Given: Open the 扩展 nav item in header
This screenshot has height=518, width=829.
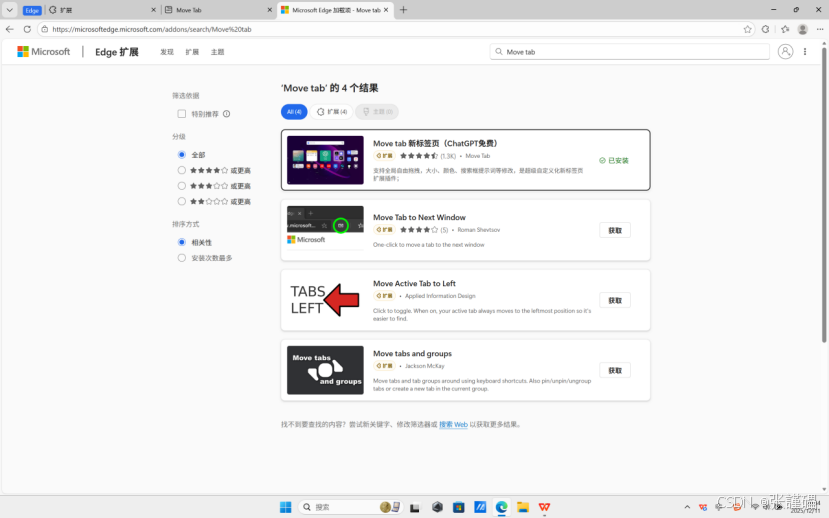Looking at the screenshot, I should (192, 52).
